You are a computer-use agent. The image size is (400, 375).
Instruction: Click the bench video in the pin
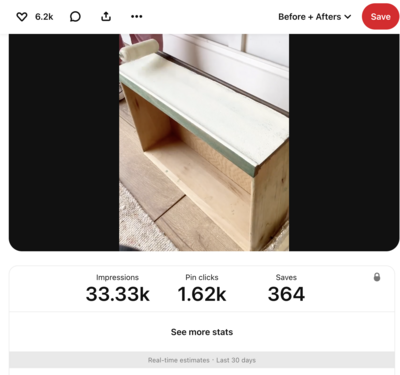204,142
